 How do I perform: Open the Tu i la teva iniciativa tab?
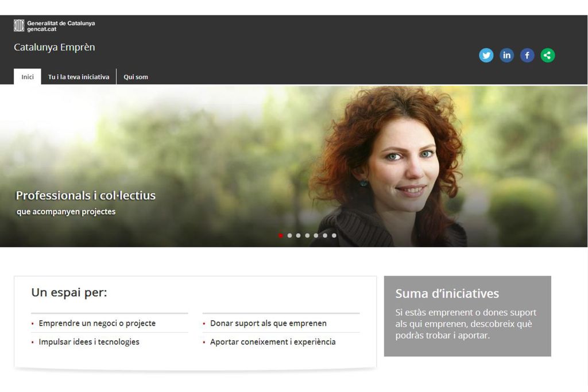[78, 77]
